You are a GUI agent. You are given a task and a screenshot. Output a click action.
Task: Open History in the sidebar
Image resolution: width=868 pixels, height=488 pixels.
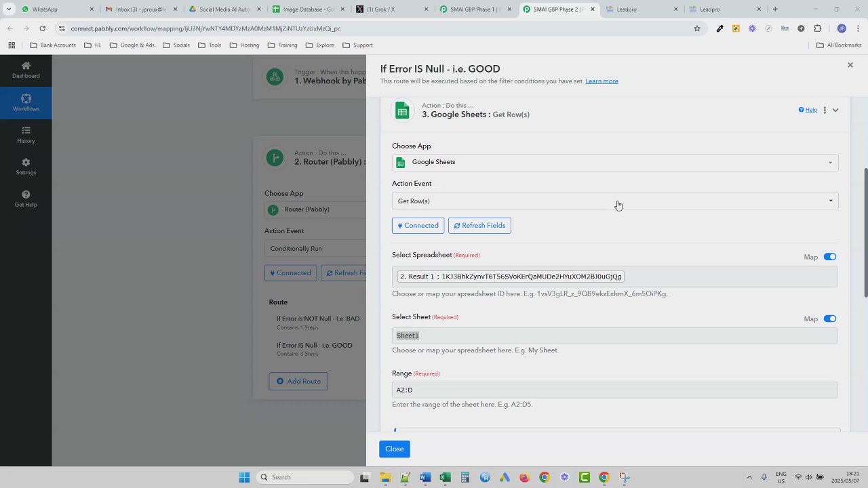(26, 135)
